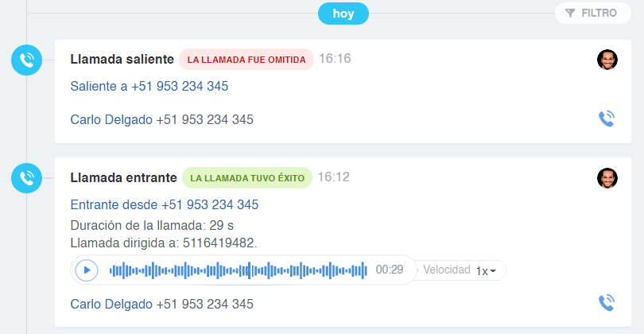Click 'La llamada tuvo éxito' status badge
This screenshot has height=334, width=644.
coord(247,178)
